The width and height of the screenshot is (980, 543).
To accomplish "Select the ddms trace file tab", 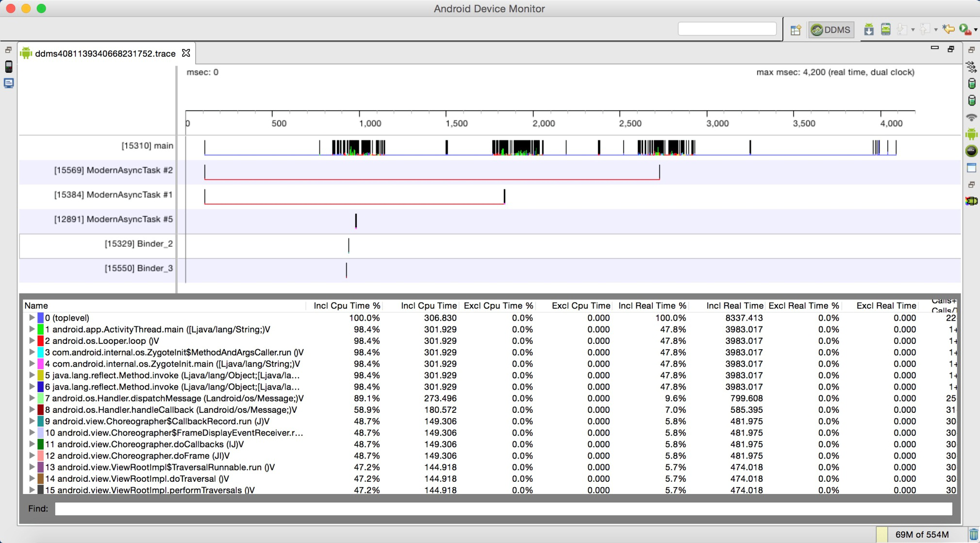I will tap(105, 53).
